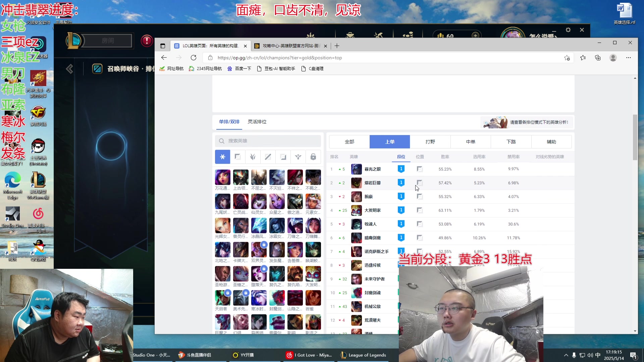The width and height of the screenshot is (644, 362).
Task: Click the address bar URL
Action: tap(280, 58)
